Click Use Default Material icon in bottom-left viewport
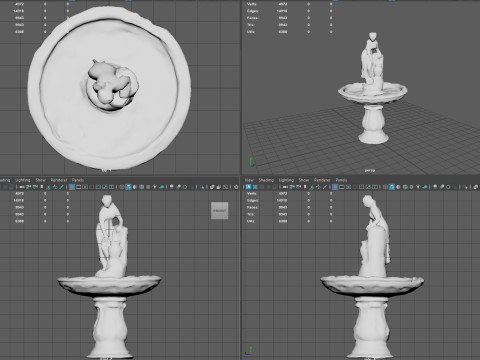Viewport: 480px width, 360px height. click(x=135, y=187)
